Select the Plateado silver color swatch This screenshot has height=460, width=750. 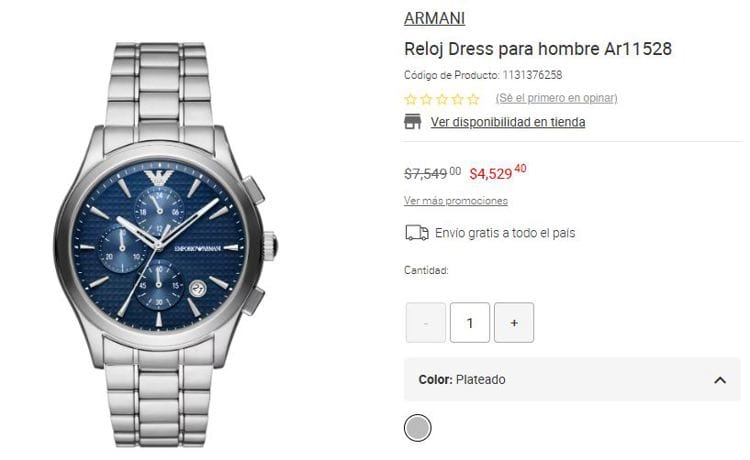point(418,427)
